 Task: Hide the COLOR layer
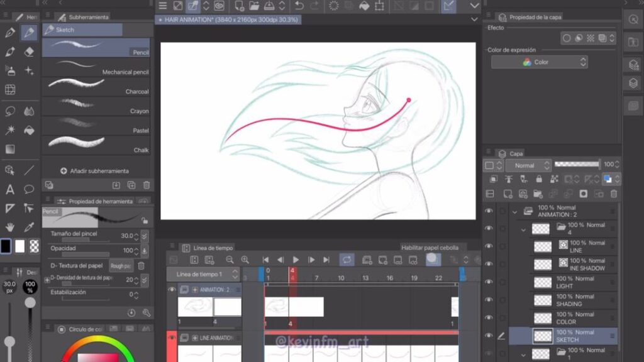pos(488,317)
